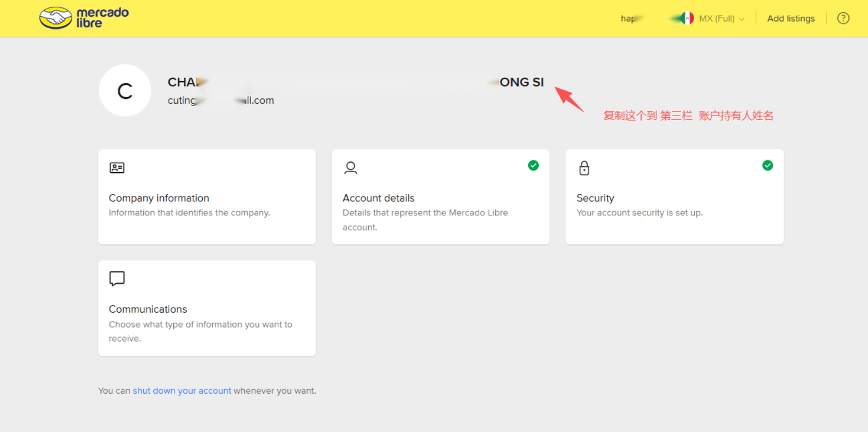The height and width of the screenshot is (432, 868).
Task: Open the MX (Full) site dropdown
Action: [716, 19]
